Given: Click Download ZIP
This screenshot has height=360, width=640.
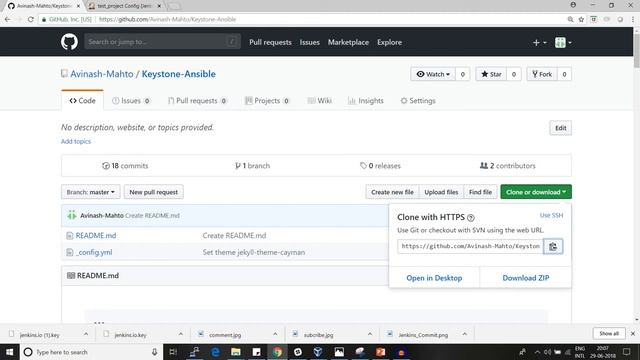Looking at the screenshot, I should pos(526,278).
